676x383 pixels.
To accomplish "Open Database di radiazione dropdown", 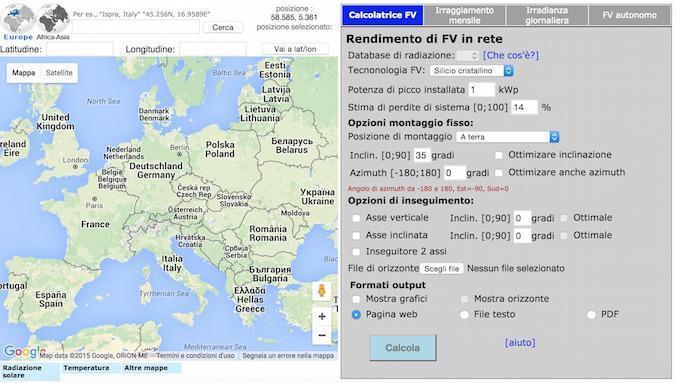I will coord(468,56).
